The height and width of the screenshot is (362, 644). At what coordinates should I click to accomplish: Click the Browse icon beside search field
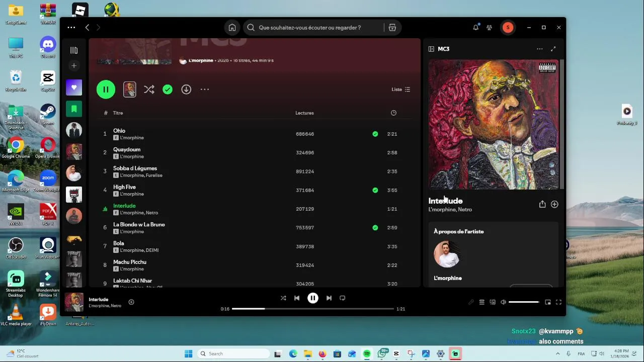[392, 28]
